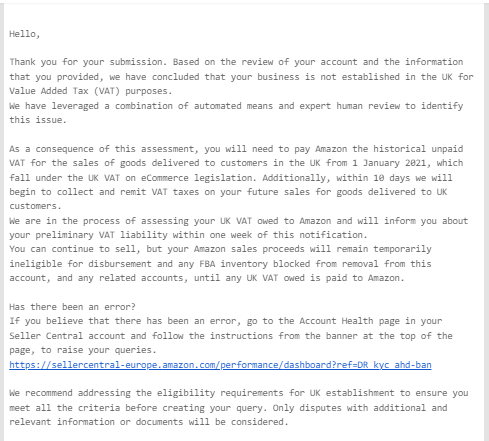The image size is (489, 441).
Task: Click the 'We have leveraged a combination' line
Action: click(x=236, y=106)
